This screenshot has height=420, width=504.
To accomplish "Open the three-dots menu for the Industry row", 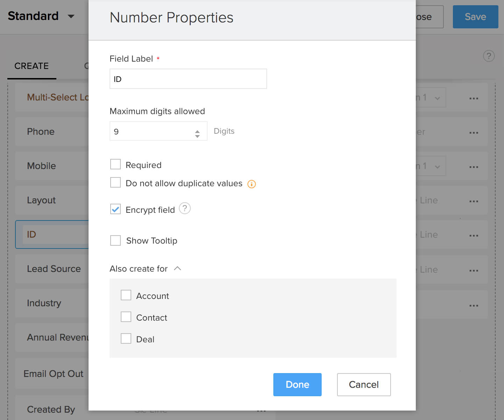I will coord(474,306).
